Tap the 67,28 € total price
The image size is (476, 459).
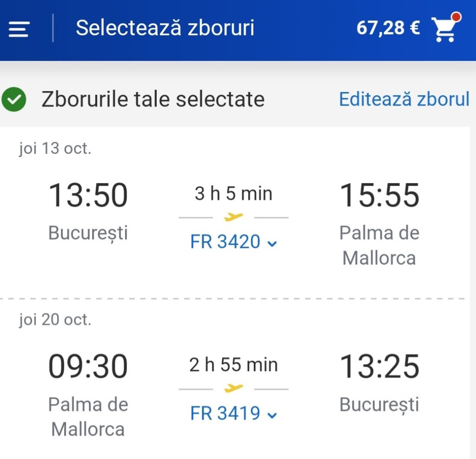coord(388,29)
